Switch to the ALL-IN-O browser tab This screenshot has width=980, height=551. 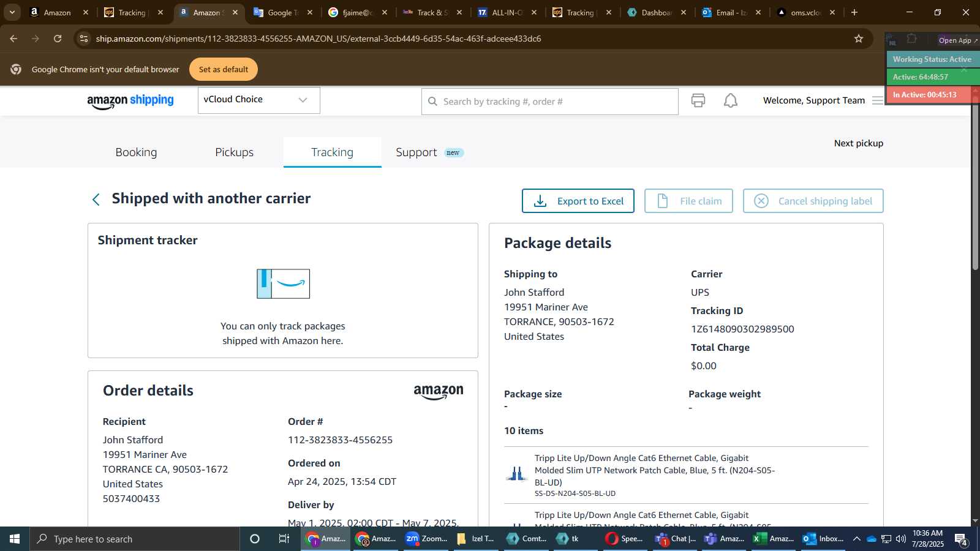[x=507, y=12]
